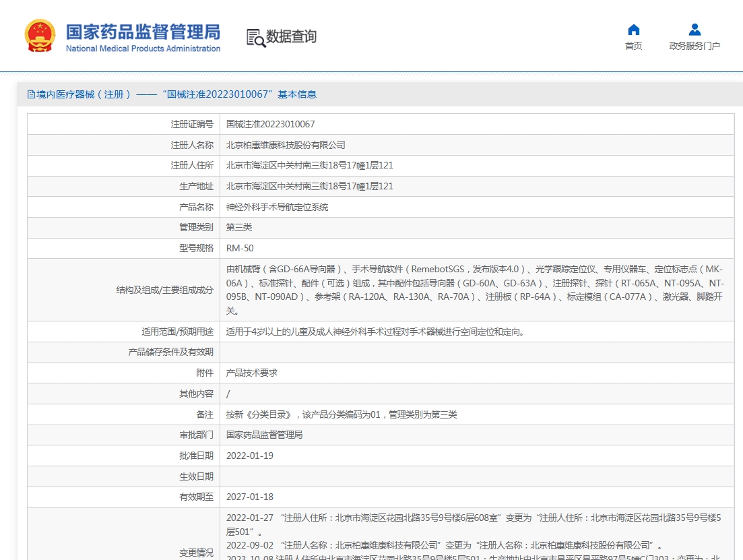Click the 管理类别 label cell
The width and height of the screenshot is (743, 560).
[x=124, y=228]
